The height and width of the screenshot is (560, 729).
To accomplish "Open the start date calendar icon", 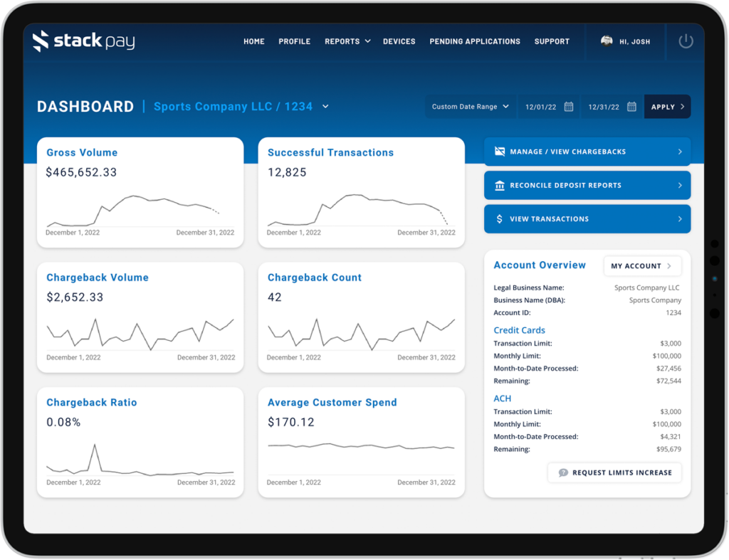I will 569,107.
